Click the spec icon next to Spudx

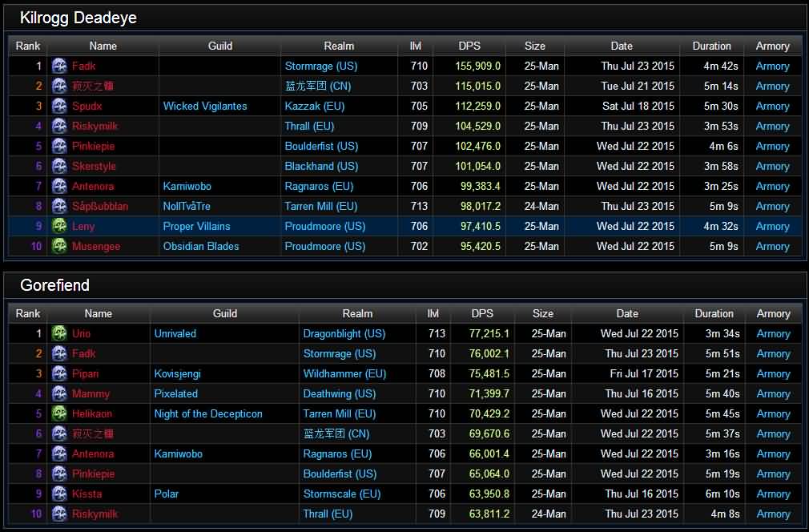[59, 107]
